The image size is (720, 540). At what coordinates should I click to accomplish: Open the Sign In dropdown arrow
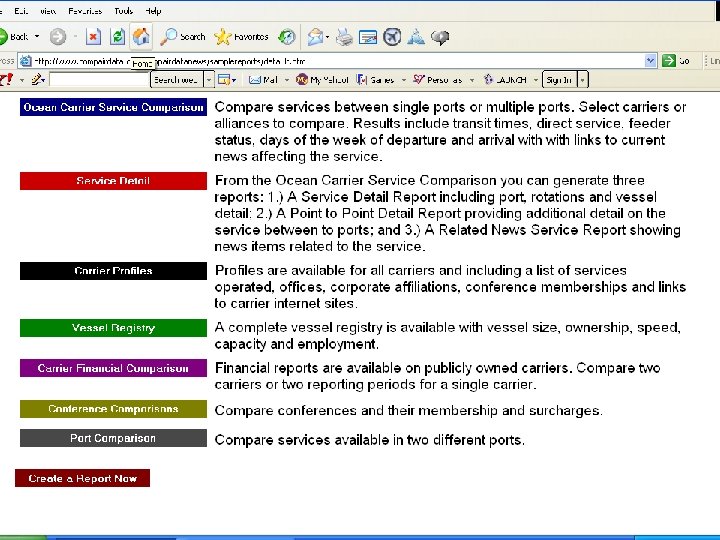583,80
